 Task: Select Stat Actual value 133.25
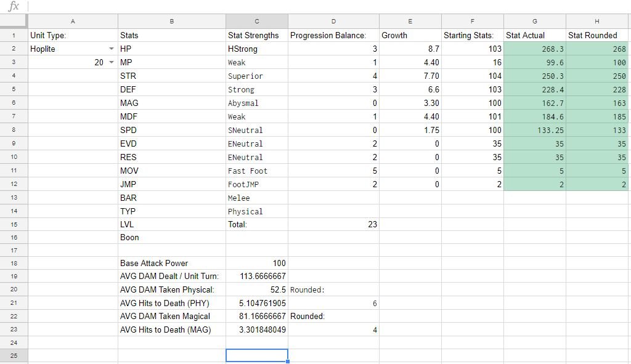coord(535,131)
